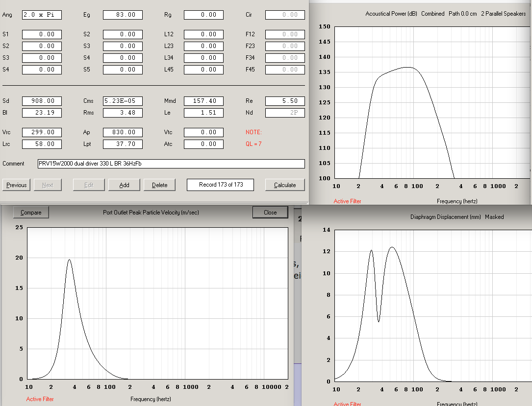Image resolution: width=532 pixels, height=406 pixels.
Task: Edit the Sd value 908.00
Action: [42, 101]
